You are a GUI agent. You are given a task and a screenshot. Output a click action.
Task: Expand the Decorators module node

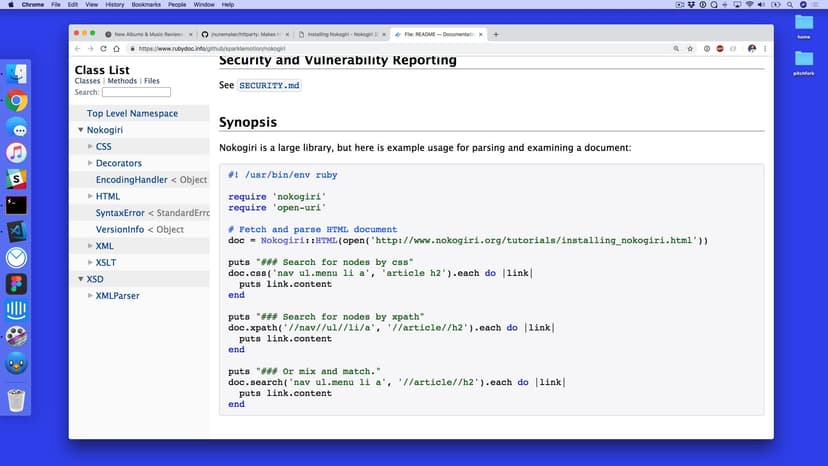click(90, 163)
